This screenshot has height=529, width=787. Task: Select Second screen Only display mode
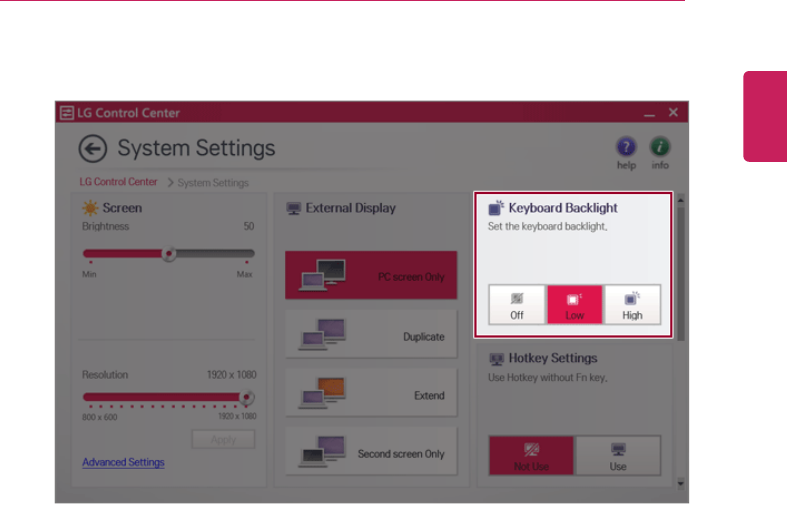pyautogui.click(x=371, y=452)
